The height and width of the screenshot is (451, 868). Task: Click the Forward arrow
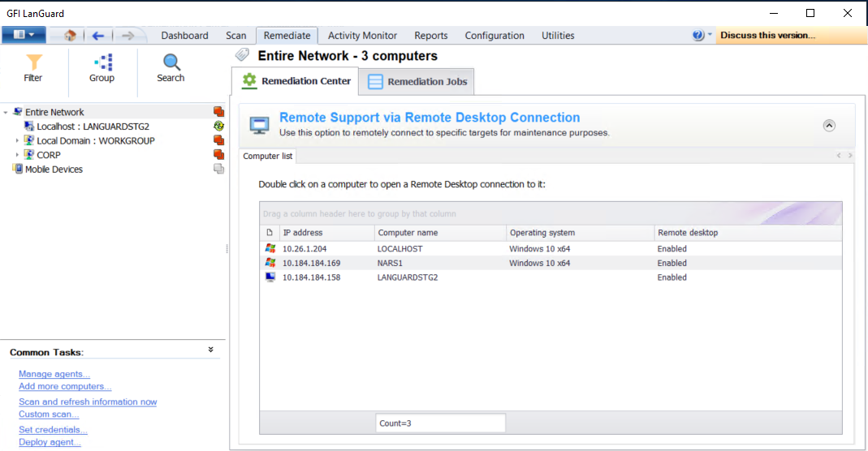[127, 36]
